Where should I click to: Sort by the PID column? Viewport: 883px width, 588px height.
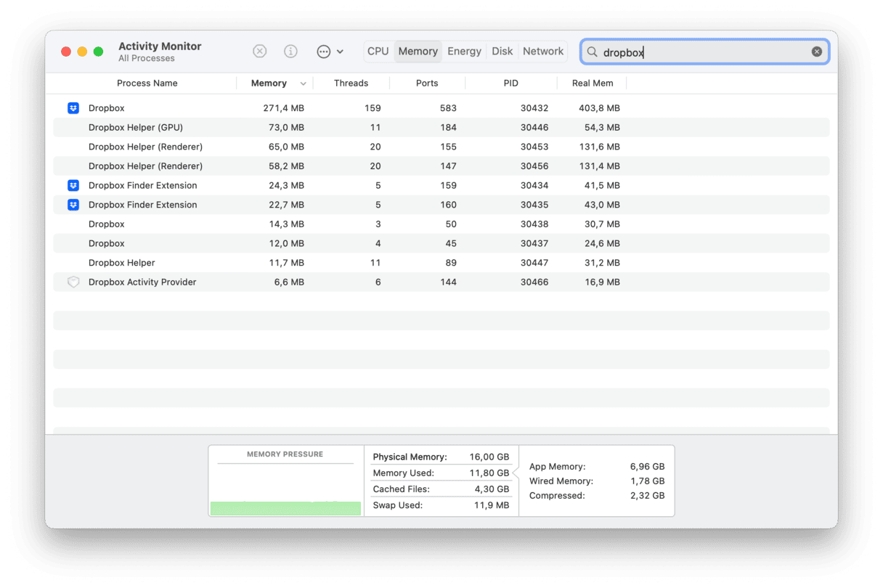tap(511, 83)
